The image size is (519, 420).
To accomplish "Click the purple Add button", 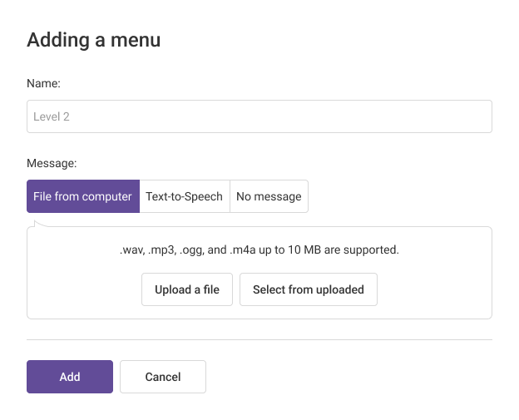I will coord(70,377).
